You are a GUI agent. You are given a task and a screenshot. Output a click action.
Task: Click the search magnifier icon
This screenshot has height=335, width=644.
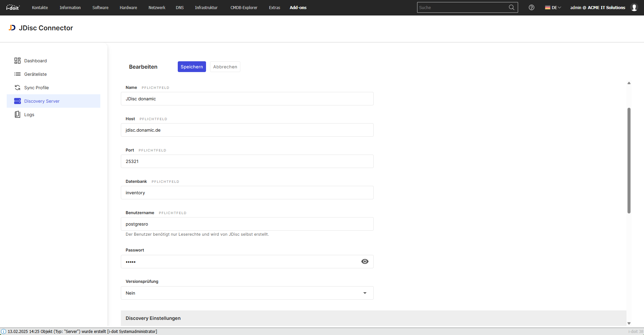[x=511, y=7]
